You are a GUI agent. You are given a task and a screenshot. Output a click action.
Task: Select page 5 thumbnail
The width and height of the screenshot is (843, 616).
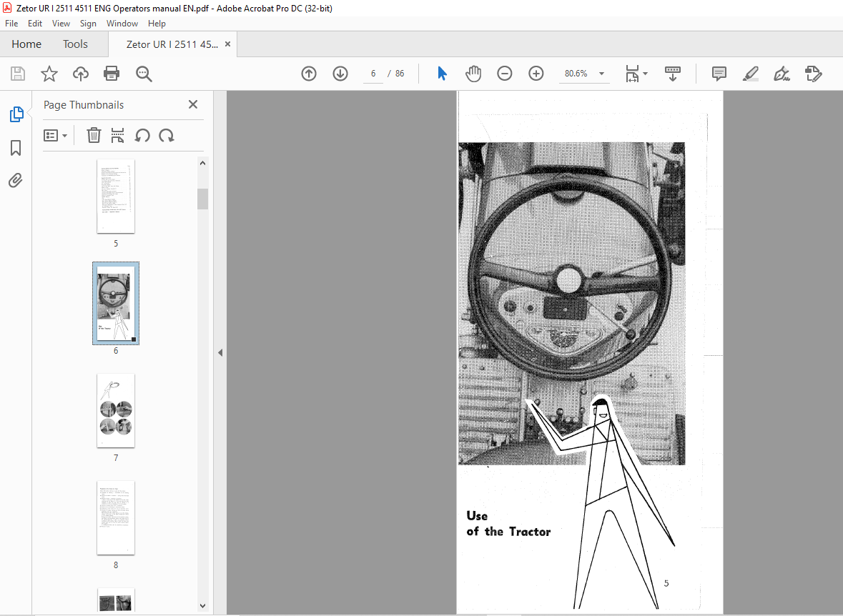(x=116, y=197)
